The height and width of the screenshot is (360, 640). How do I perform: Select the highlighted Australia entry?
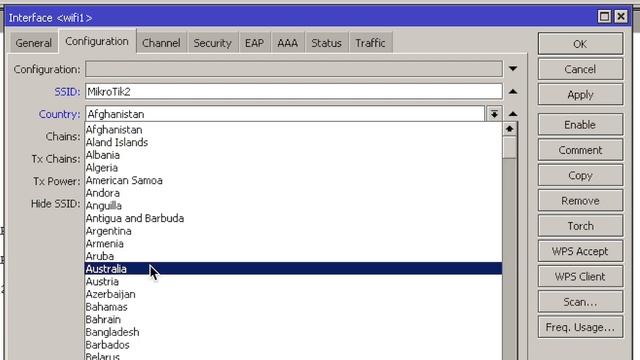coord(293,269)
